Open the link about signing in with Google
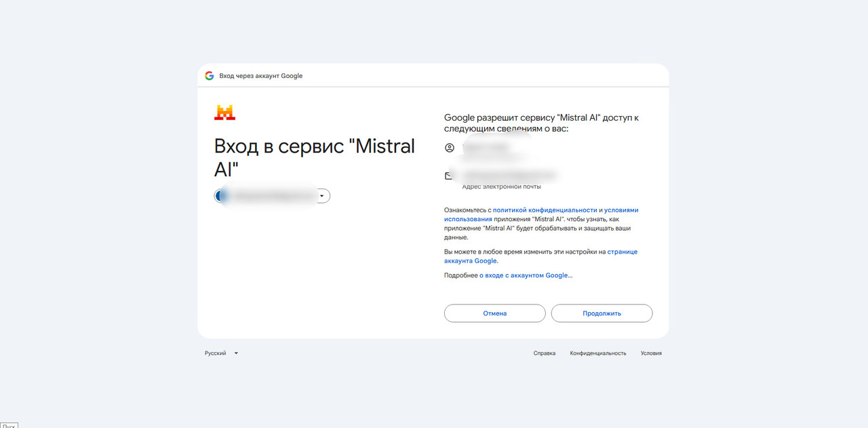This screenshot has height=428, width=868. 524,275
